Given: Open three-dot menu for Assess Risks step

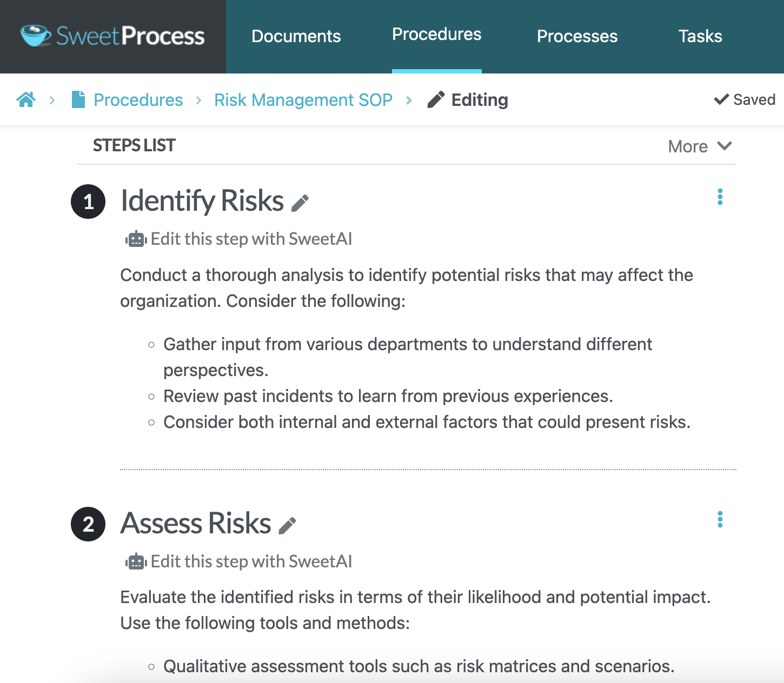Looking at the screenshot, I should 720,519.
